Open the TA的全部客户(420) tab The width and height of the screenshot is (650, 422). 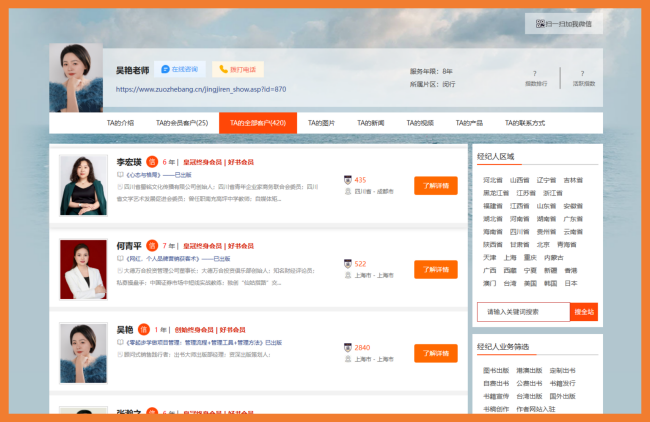(x=257, y=123)
